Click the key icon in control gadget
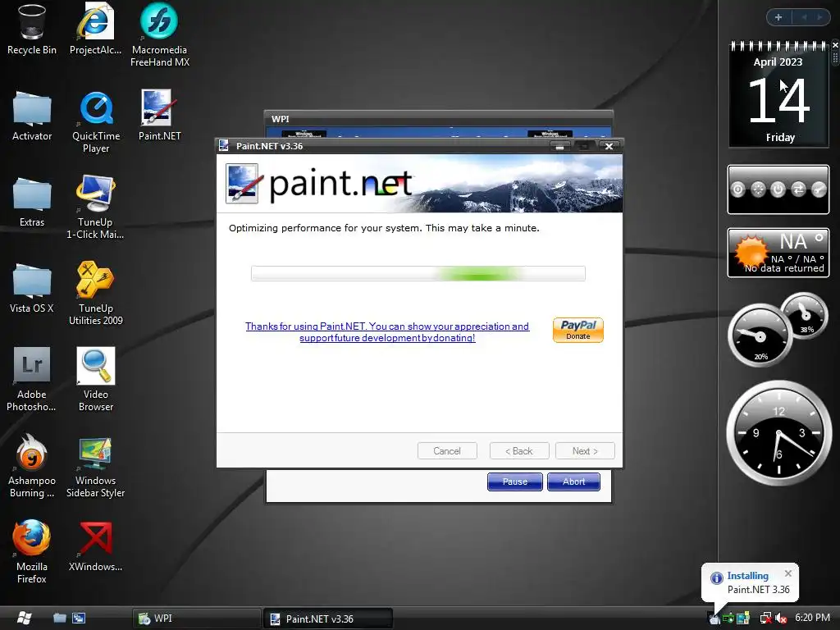The image size is (840, 630). click(x=819, y=189)
